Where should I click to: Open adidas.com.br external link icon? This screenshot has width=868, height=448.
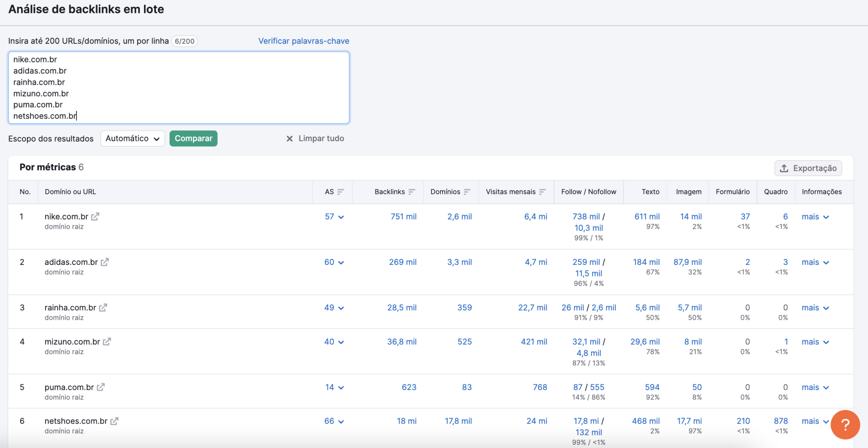coord(105,262)
